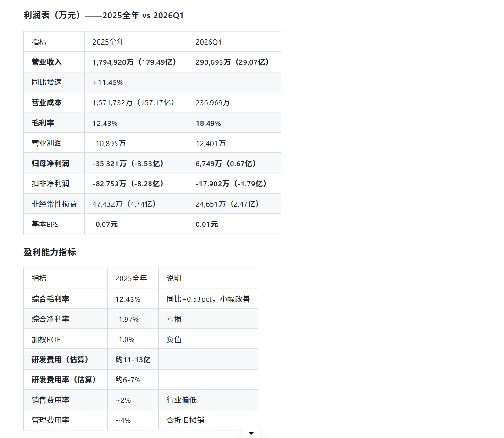
Task: Select the note "行业偏低"
Action: pyautogui.click(x=182, y=400)
